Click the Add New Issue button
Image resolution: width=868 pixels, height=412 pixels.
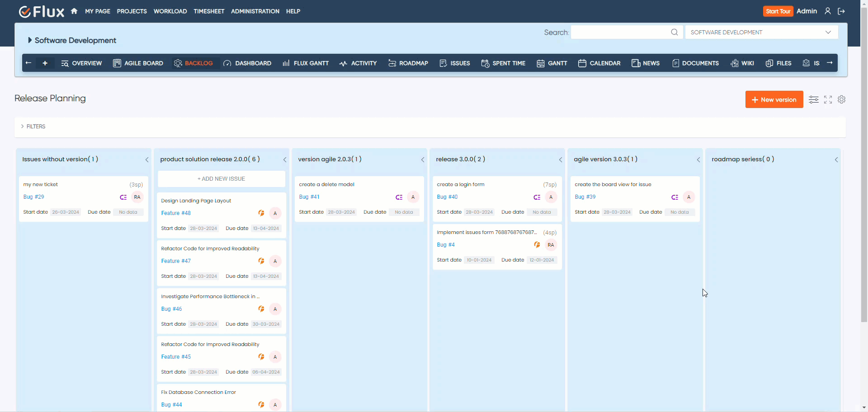(x=222, y=179)
